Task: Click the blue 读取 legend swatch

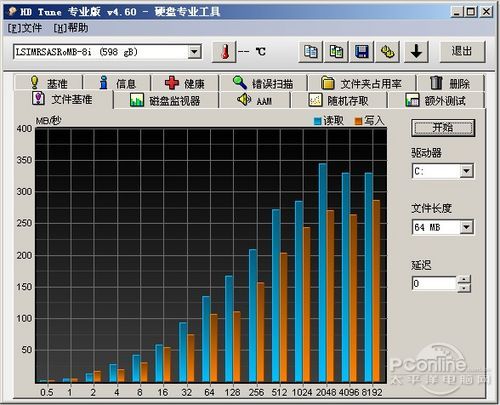Action: pyautogui.click(x=318, y=121)
